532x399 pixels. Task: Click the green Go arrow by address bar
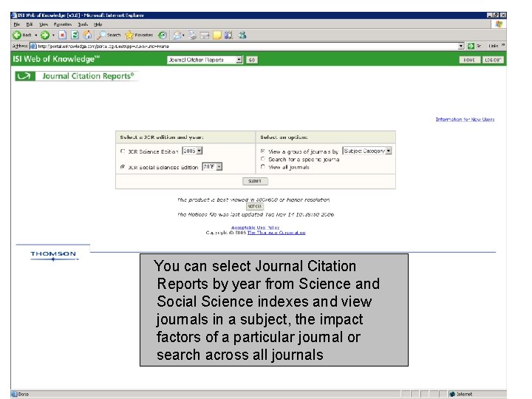tap(471, 46)
